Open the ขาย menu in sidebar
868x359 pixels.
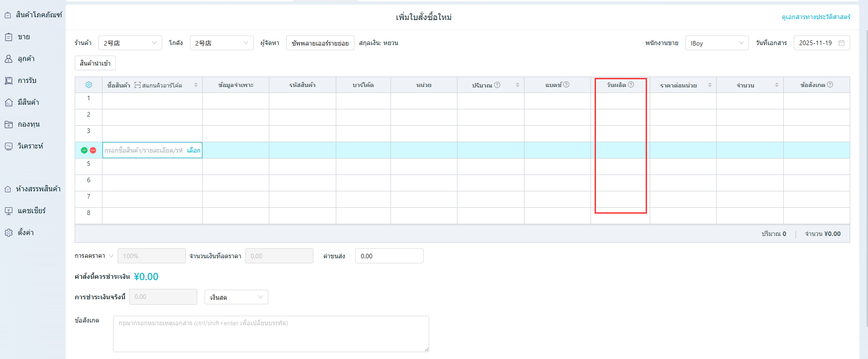click(24, 37)
